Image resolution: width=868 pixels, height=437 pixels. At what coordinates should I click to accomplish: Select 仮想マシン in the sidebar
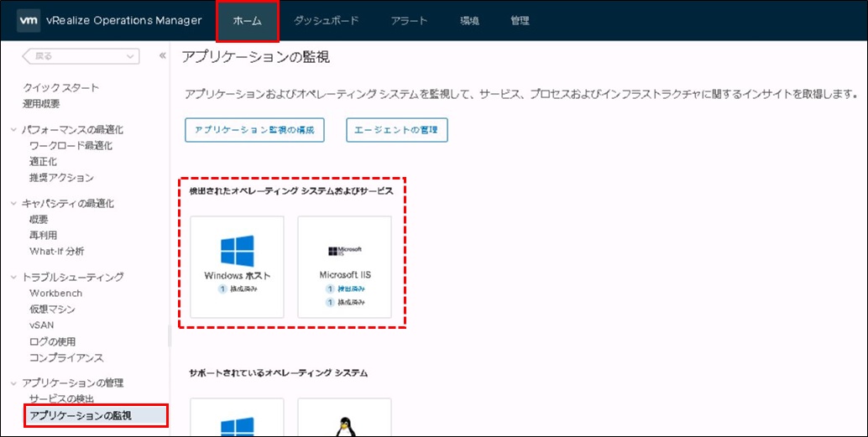52,310
